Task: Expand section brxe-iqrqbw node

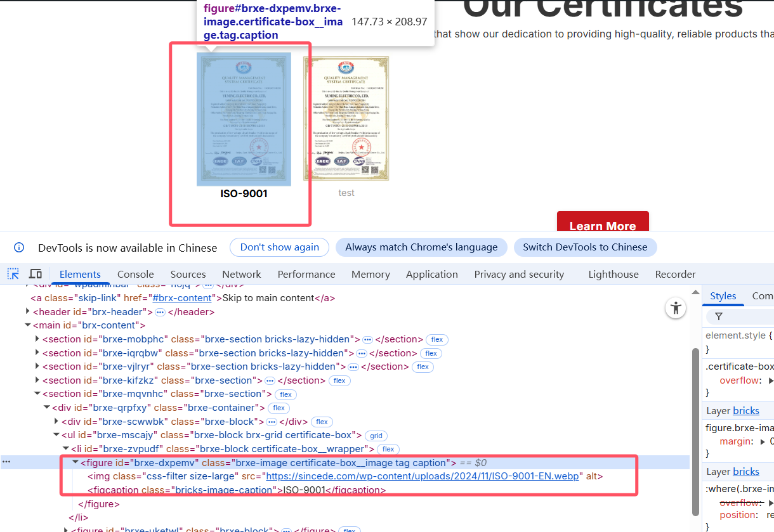Action: (37, 353)
